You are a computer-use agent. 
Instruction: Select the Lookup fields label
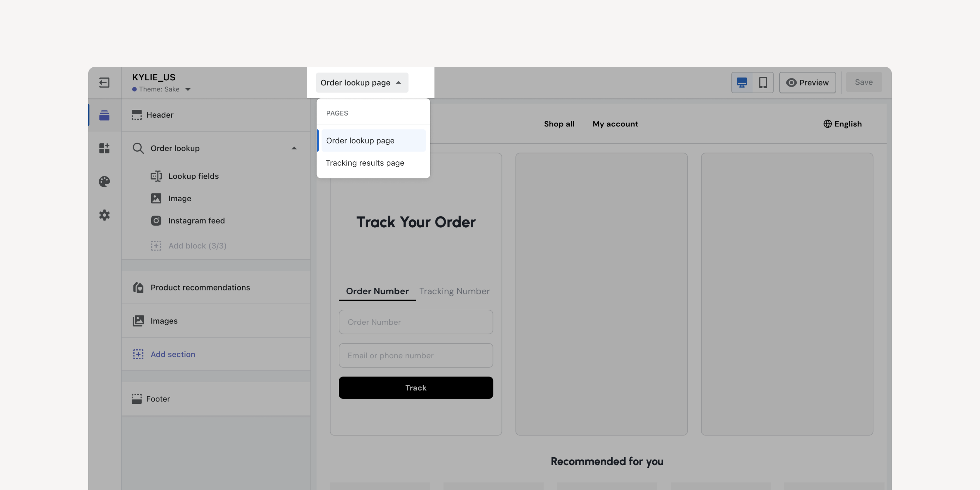193,176
